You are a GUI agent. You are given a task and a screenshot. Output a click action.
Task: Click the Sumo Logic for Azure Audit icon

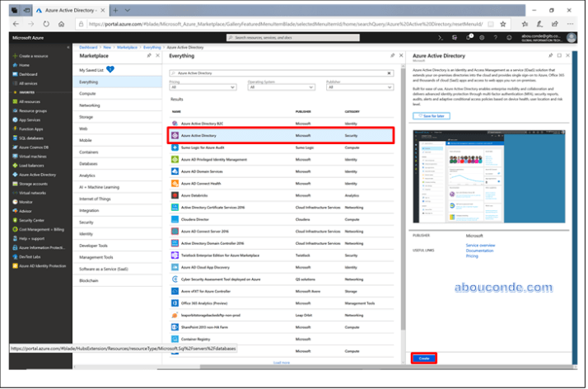coord(175,147)
